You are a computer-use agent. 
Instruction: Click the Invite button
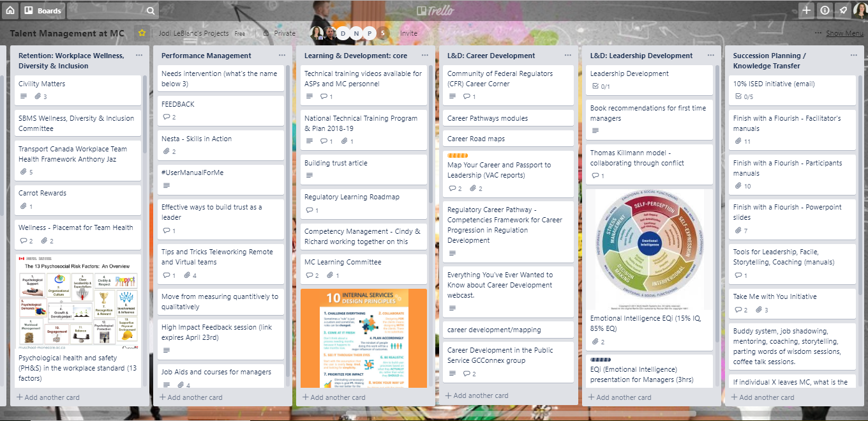(x=408, y=33)
